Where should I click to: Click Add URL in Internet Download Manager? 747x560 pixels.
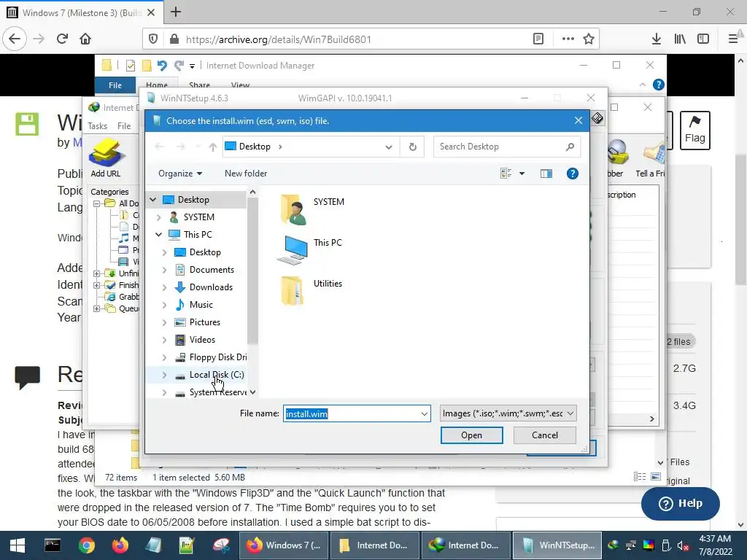[106, 158]
